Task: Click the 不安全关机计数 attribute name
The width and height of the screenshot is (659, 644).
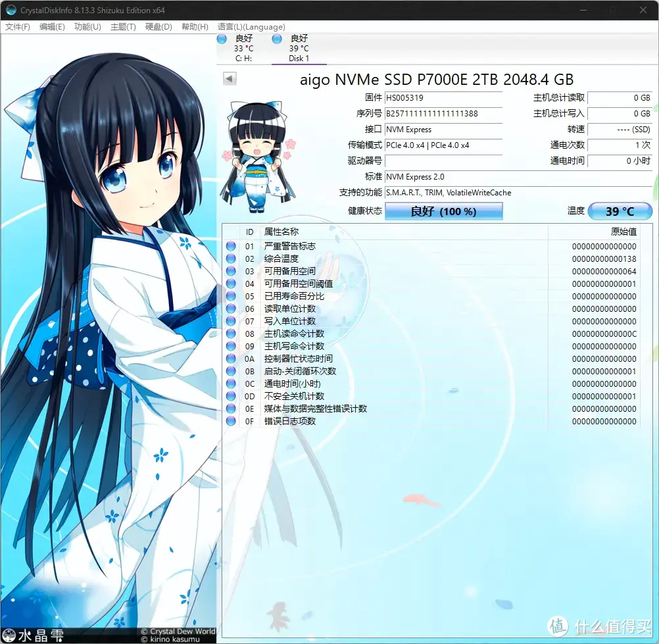Action: [x=294, y=396]
